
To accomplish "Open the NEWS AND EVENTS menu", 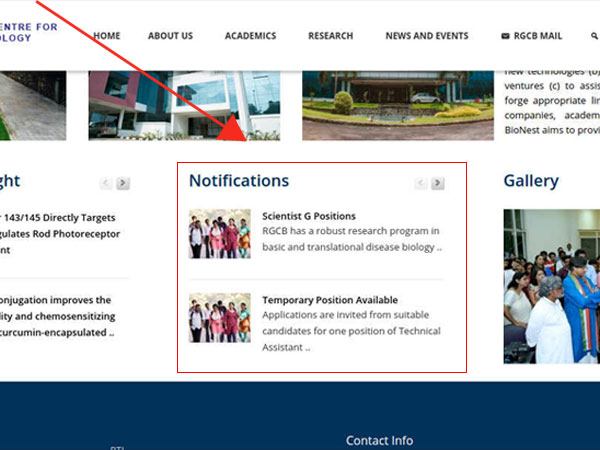I will (x=427, y=36).
